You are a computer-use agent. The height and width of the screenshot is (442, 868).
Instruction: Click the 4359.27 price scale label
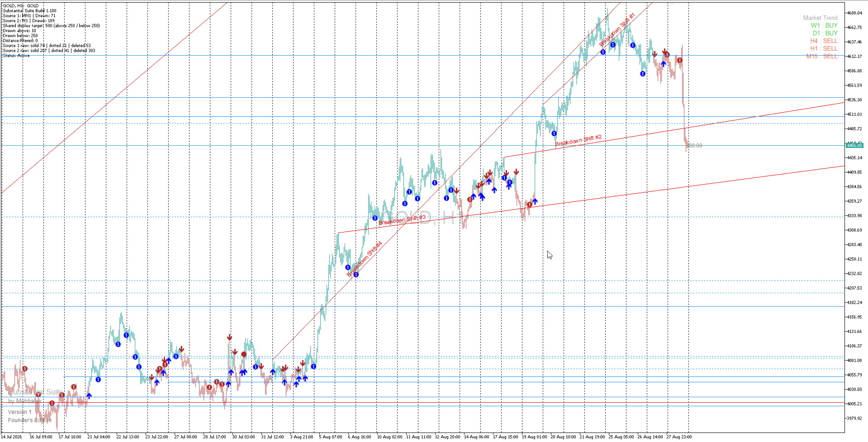pyautogui.click(x=854, y=201)
